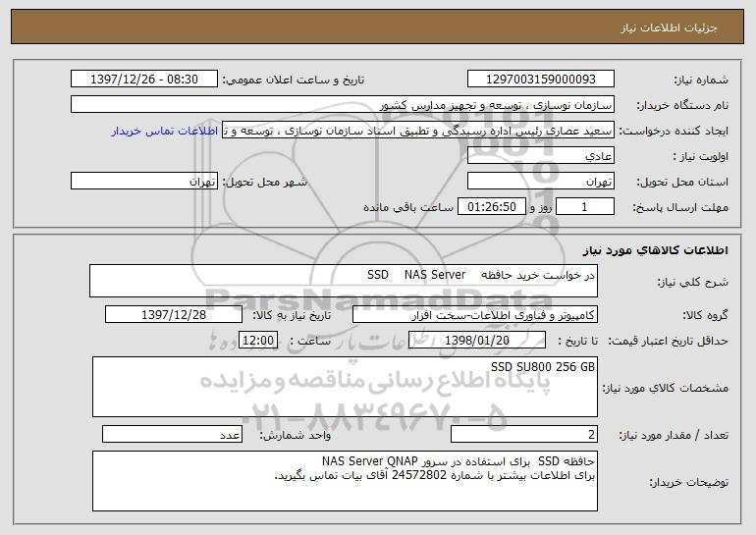The image size is (756, 535).
Task: Select the public announcement date field 1397/12/26
Action: [144, 80]
